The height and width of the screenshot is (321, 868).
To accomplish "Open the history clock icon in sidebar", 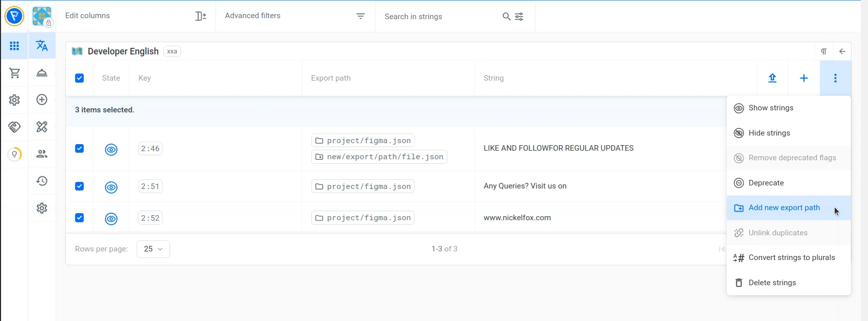I will (x=42, y=181).
